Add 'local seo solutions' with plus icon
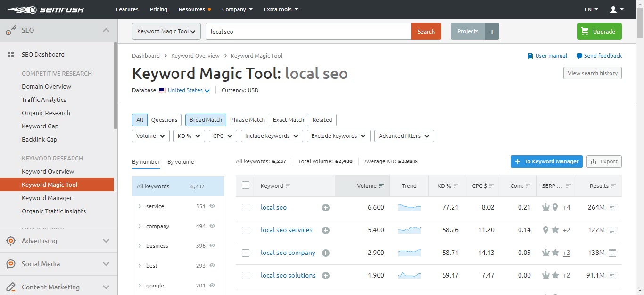 (x=325, y=276)
